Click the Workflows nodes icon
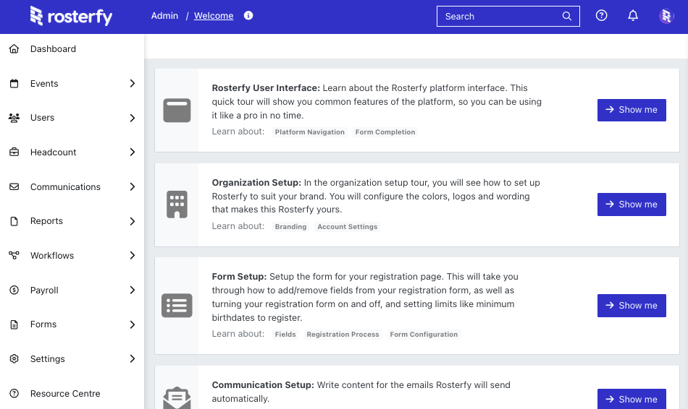The image size is (688, 409). coord(14,255)
